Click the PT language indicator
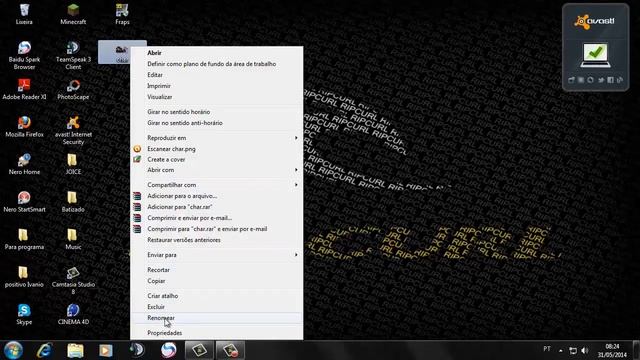640x360 pixels. tap(547, 349)
